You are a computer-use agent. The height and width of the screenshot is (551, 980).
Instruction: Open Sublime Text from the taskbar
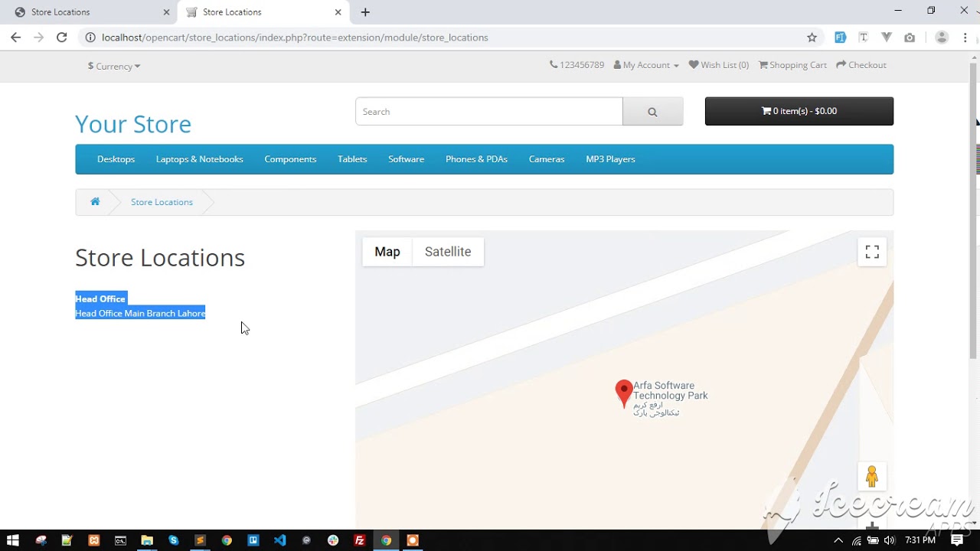pos(200,540)
